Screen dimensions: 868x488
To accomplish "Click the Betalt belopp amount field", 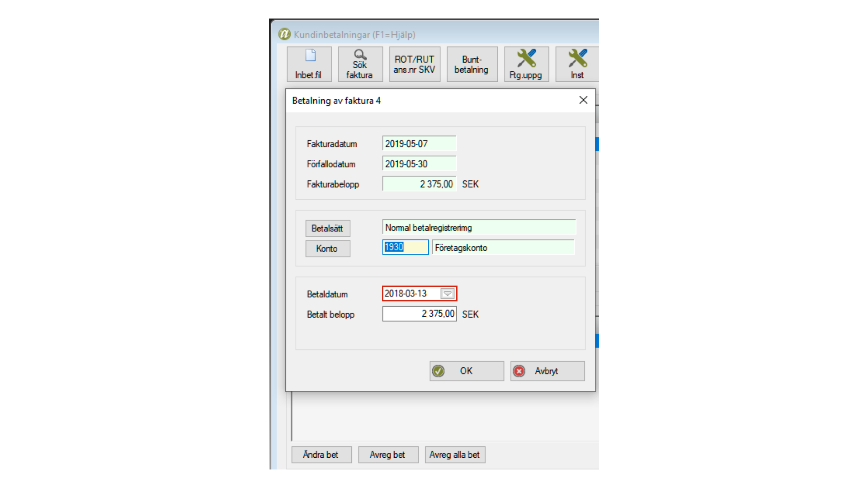I will (x=419, y=314).
